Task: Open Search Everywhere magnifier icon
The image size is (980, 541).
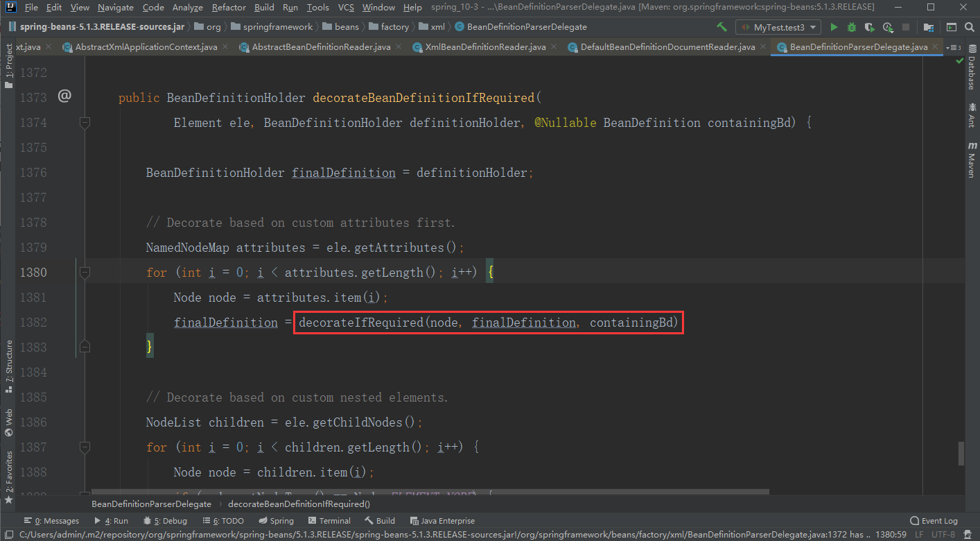Action: (x=970, y=27)
